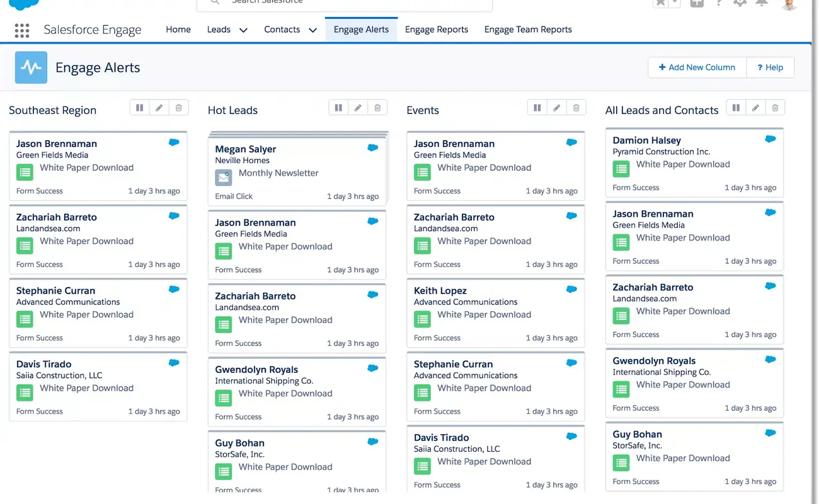Open Stephanie Curran in Southeast Region
Screen dimensions: 819x504
pos(55,291)
